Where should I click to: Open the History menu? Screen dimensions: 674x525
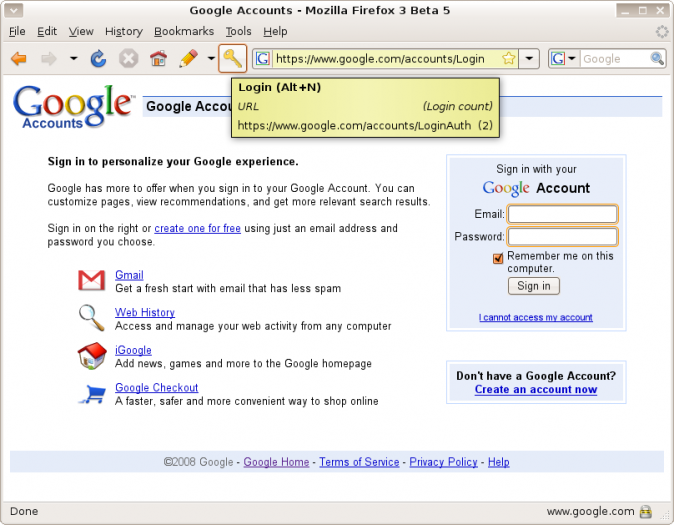pyautogui.click(x=124, y=31)
